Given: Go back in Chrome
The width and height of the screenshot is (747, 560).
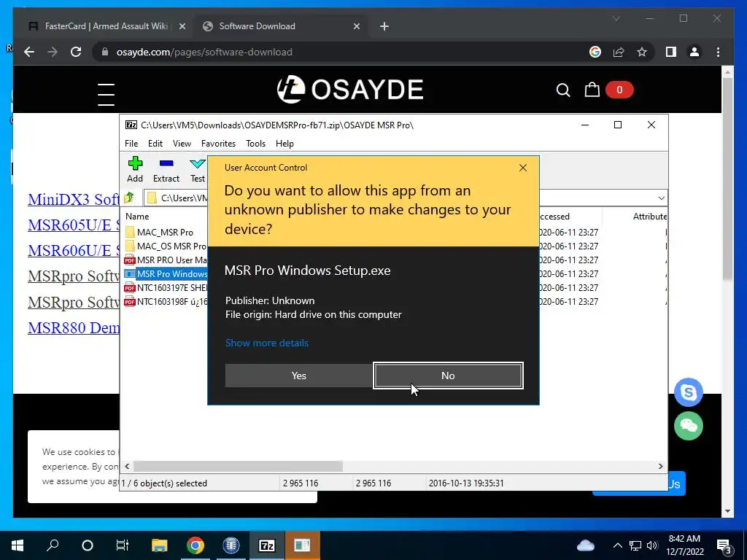Looking at the screenshot, I should click(x=29, y=52).
